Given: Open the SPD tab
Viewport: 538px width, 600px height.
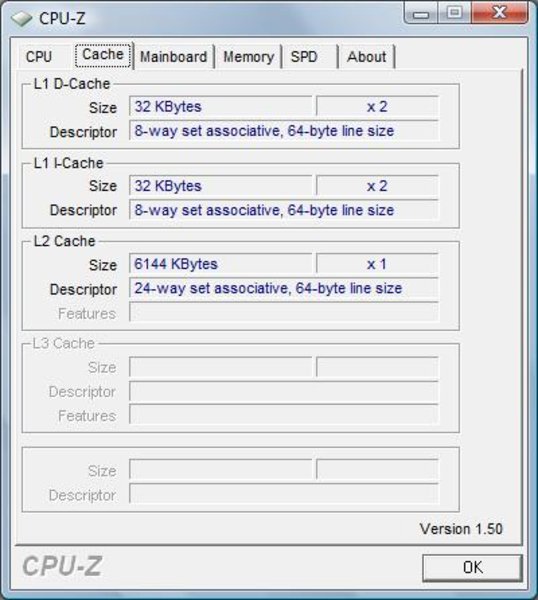Looking at the screenshot, I should coord(304,57).
